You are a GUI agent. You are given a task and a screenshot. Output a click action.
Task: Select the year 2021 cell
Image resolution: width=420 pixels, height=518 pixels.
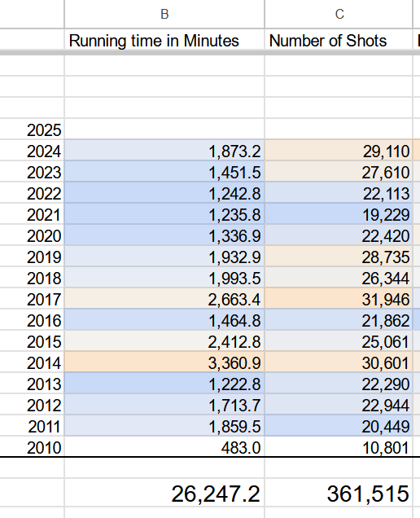tap(32, 214)
